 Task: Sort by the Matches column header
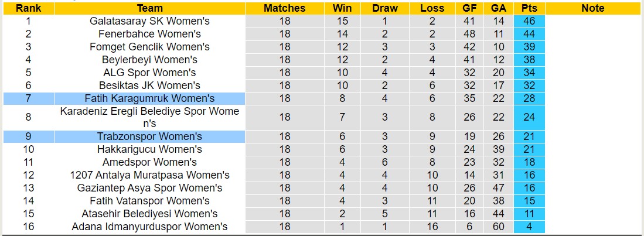pos(284,8)
